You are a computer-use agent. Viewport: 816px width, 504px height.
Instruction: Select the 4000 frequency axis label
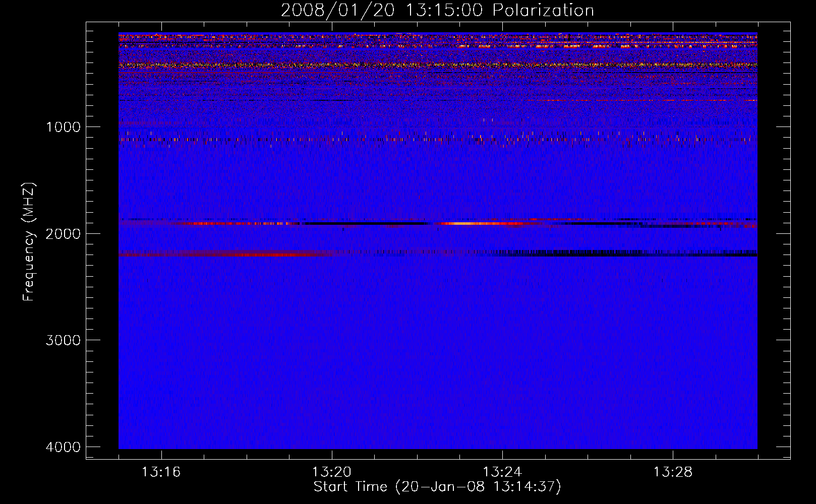pyautogui.click(x=63, y=447)
